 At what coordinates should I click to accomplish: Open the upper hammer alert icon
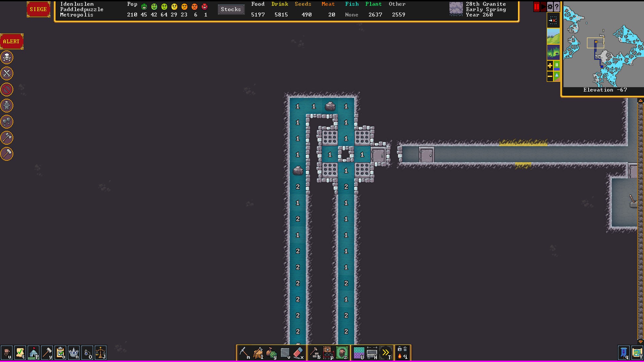pos(7,138)
